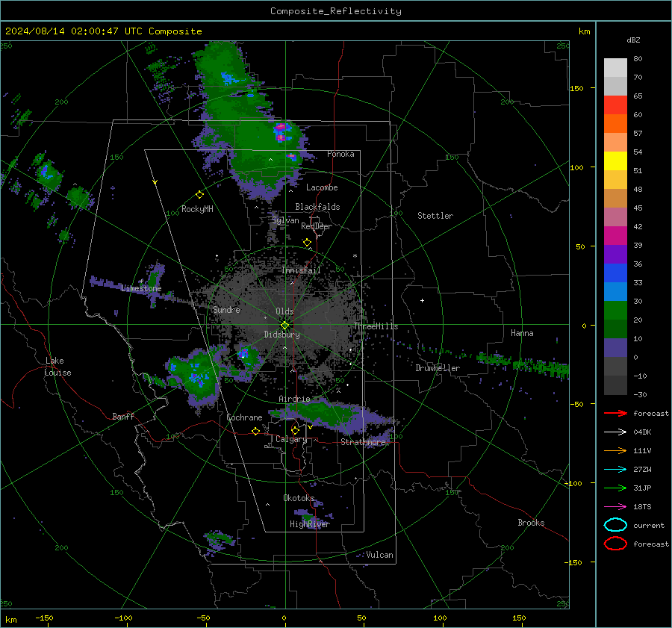Click the Okotoks label on map
The height and width of the screenshot is (628, 672).
tap(299, 497)
